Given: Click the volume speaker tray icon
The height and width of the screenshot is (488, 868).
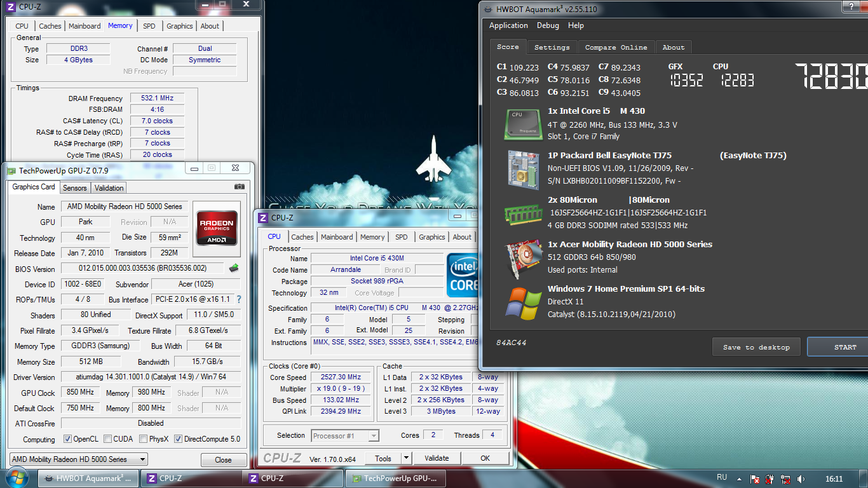Looking at the screenshot, I should click(x=801, y=478).
